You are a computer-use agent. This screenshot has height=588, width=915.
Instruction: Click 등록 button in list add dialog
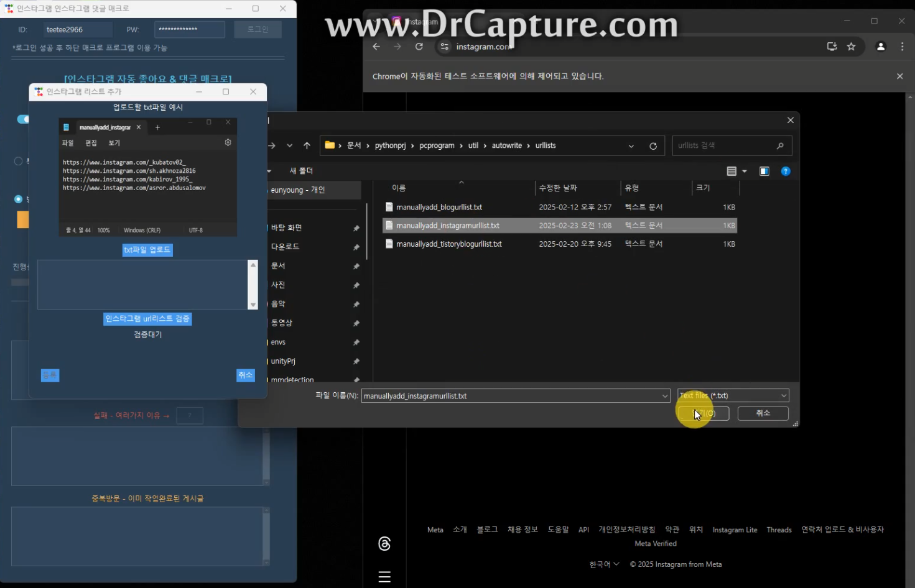click(50, 375)
